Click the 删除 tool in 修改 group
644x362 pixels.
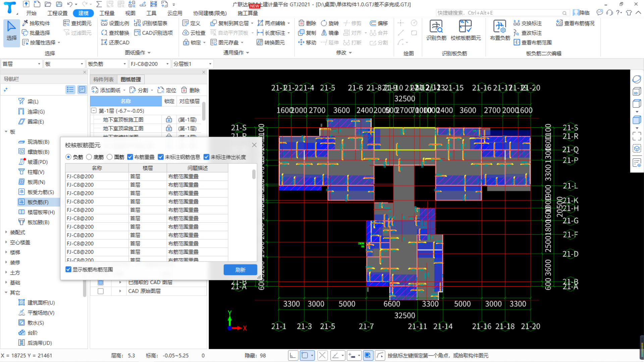click(307, 23)
